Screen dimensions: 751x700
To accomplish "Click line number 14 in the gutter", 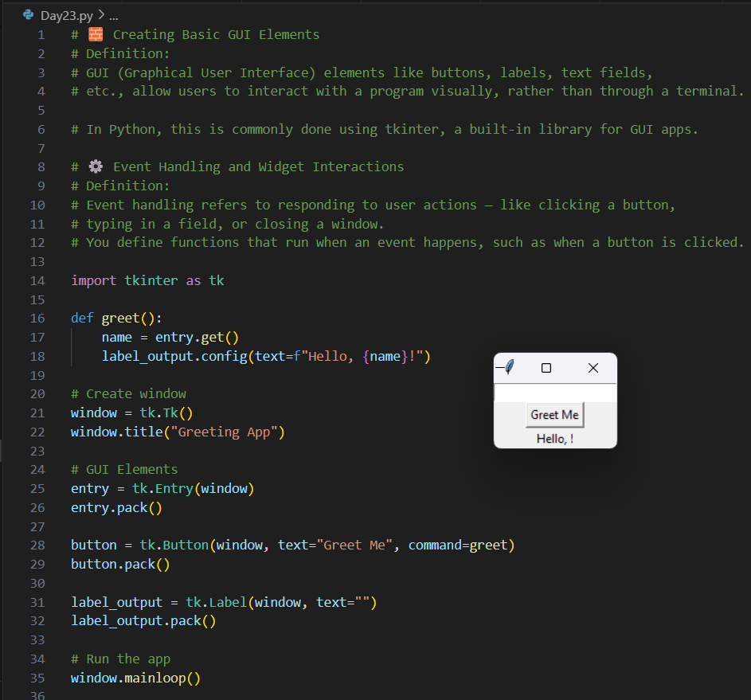I will tap(37, 280).
